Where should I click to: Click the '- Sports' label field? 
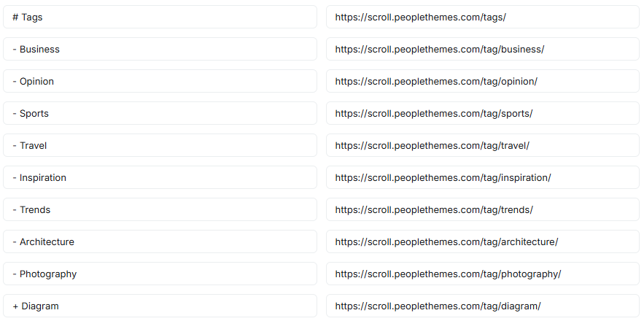(x=160, y=113)
